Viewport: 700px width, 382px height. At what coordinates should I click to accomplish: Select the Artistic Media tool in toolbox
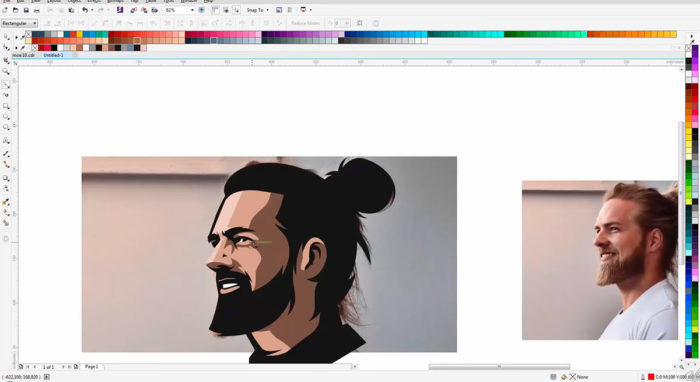[x=6, y=95]
